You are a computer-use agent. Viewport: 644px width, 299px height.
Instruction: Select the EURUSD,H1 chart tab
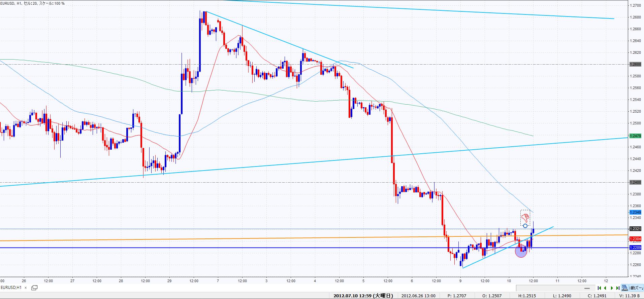[x=11, y=288]
